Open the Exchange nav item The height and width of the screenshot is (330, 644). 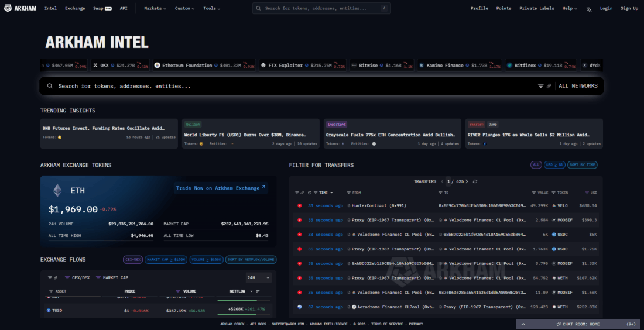(75, 8)
